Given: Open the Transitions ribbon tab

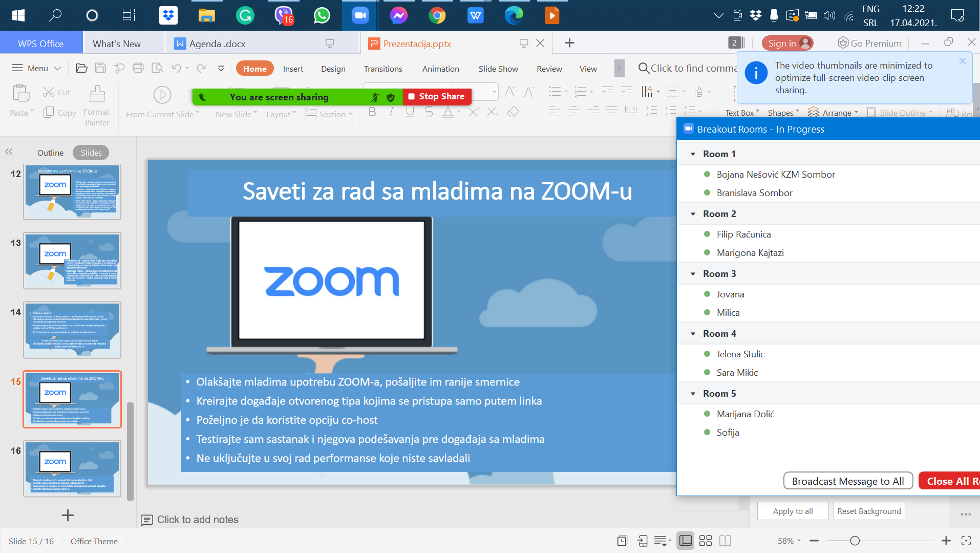Looking at the screenshot, I should pos(383,69).
